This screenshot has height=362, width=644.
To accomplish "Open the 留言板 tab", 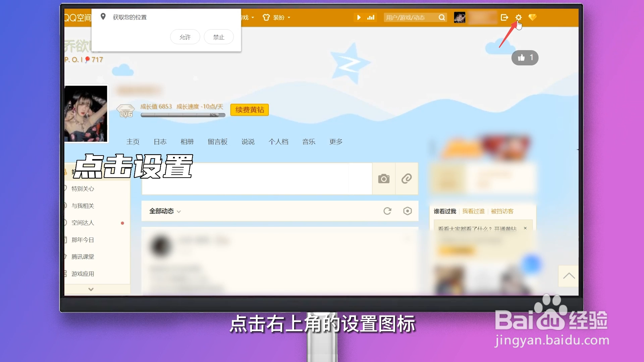I will [218, 142].
